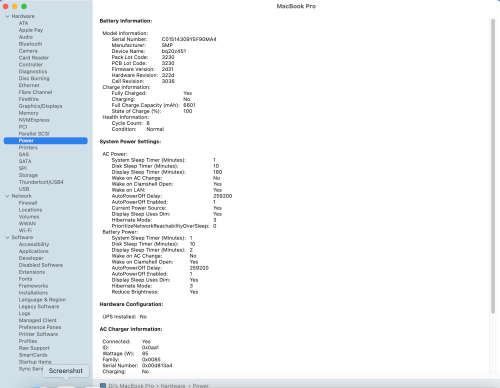Image resolution: width=500 pixels, height=388 pixels.
Task: Select Thunderbolt/USB4 in sidebar
Action: point(41,182)
